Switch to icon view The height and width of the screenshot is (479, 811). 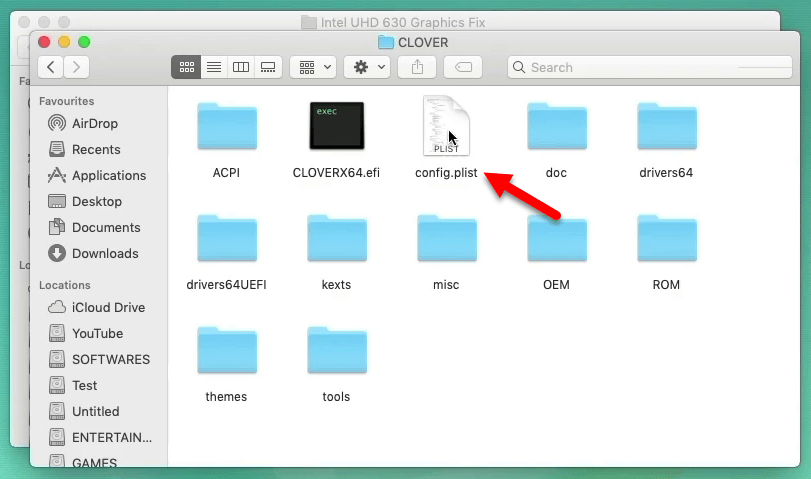186,67
